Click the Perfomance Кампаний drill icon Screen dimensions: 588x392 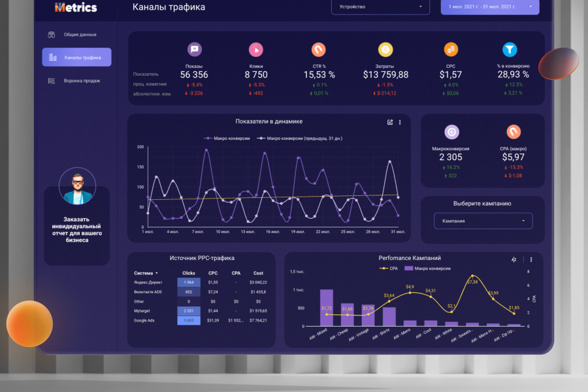[x=514, y=259]
